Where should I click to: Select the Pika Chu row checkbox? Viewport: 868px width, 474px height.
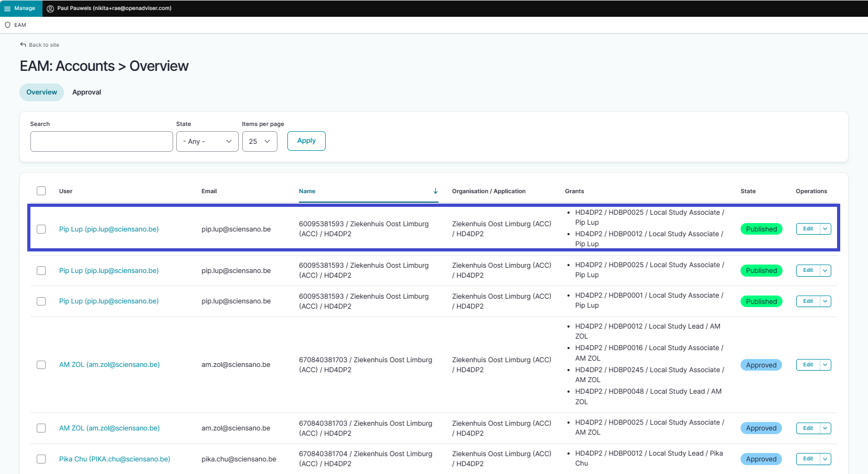(41, 459)
